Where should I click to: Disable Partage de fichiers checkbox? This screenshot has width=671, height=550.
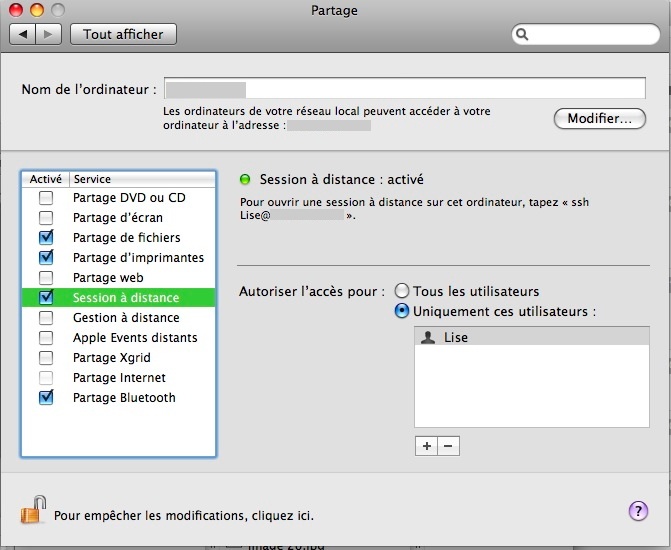click(x=46, y=238)
